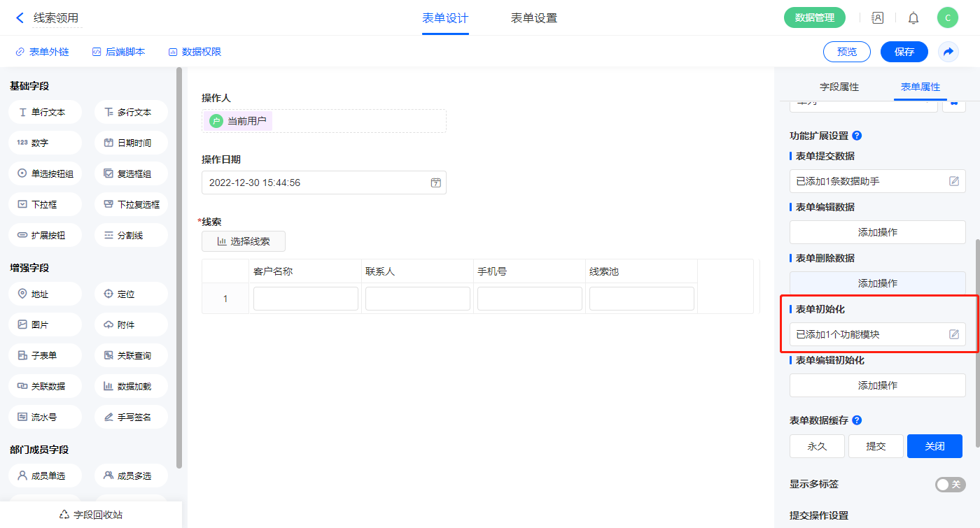Edit the 表单初始化 function module icon
The height and width of the screenshot is (528, 980).
(x=953, y=334)
